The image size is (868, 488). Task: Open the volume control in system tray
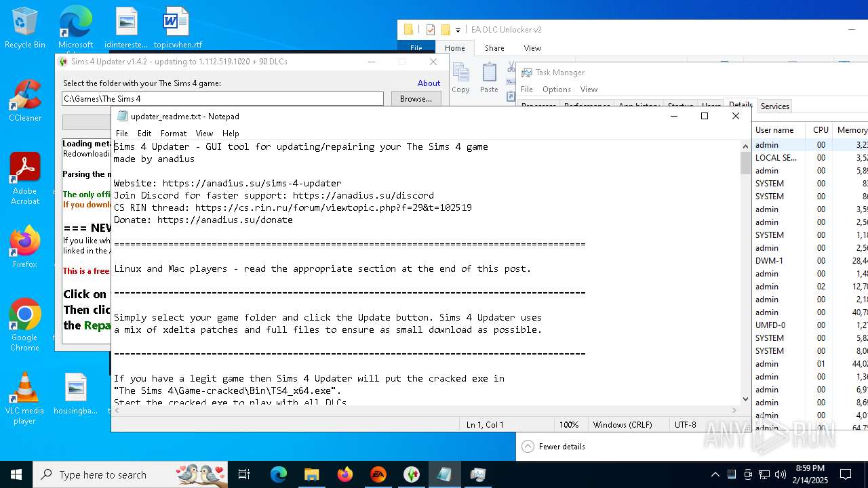[780, 474]
